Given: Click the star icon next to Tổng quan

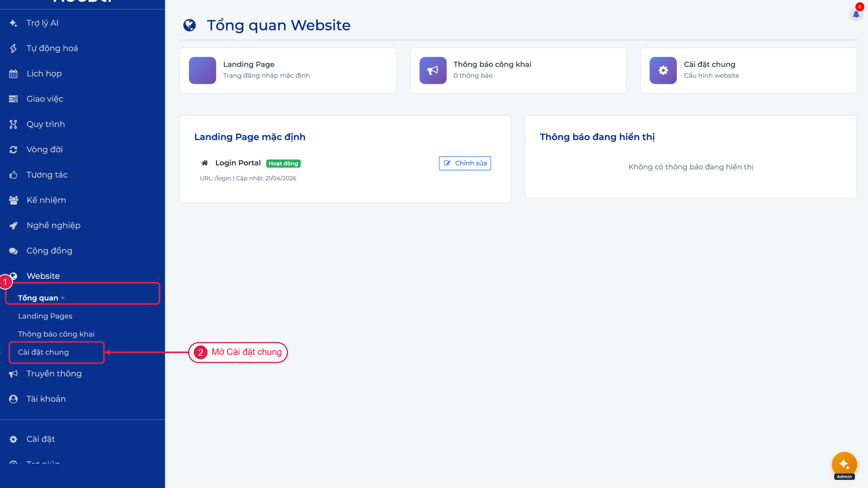Looking at the screenshot, I should point(63,298).
